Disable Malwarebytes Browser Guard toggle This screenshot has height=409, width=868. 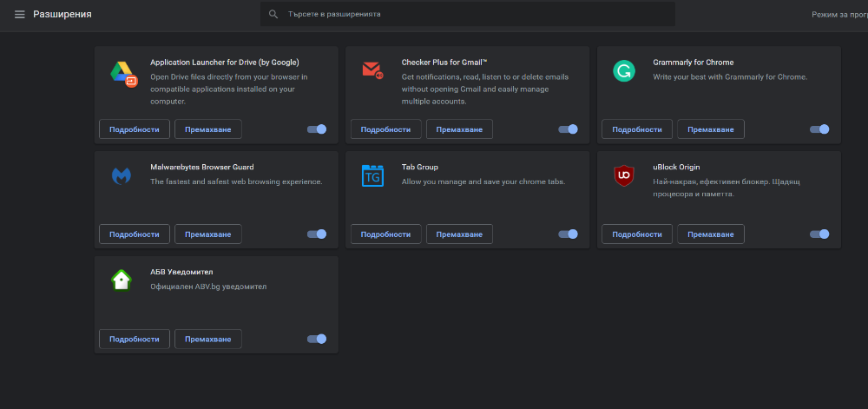[317, 234]
